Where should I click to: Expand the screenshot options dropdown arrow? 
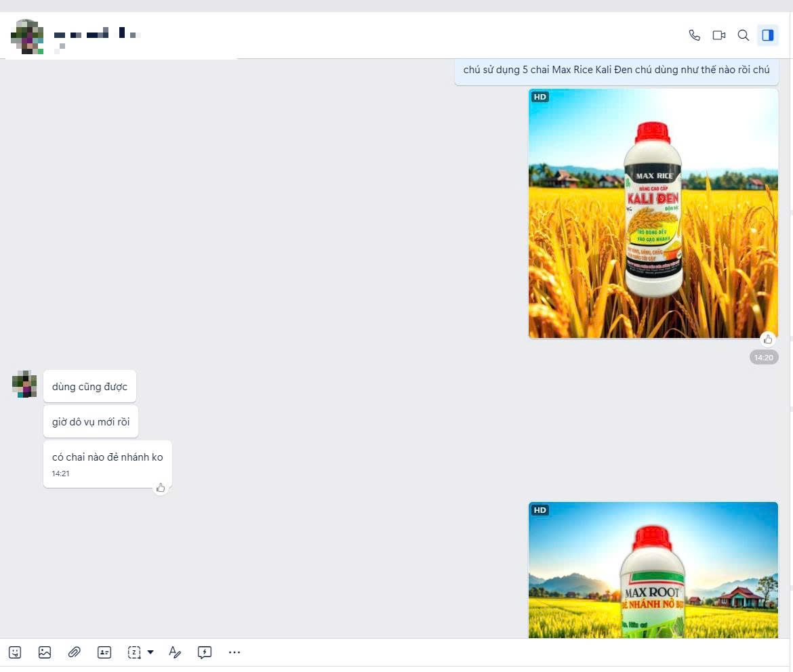click(x=150, y=652)
